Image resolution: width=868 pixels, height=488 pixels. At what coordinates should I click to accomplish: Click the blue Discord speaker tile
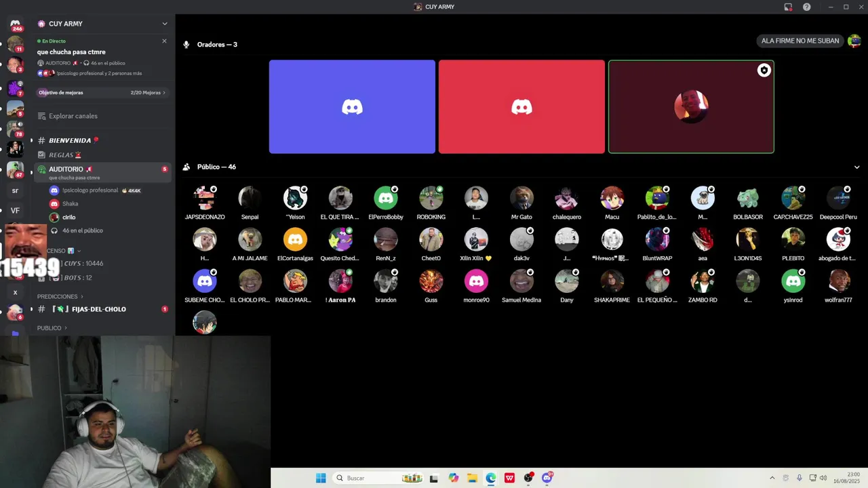pos(352,106)
